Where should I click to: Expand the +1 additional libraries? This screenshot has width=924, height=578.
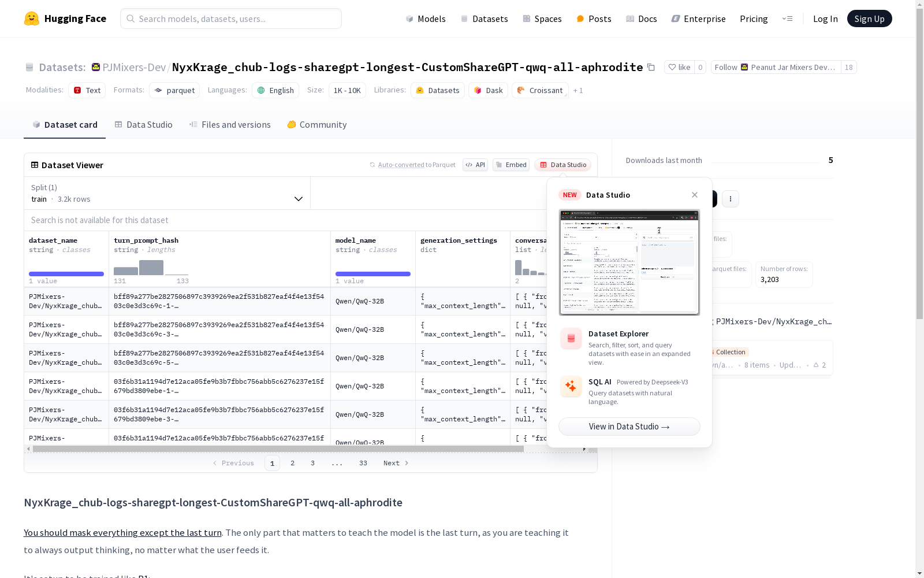[x=578, y=91]
